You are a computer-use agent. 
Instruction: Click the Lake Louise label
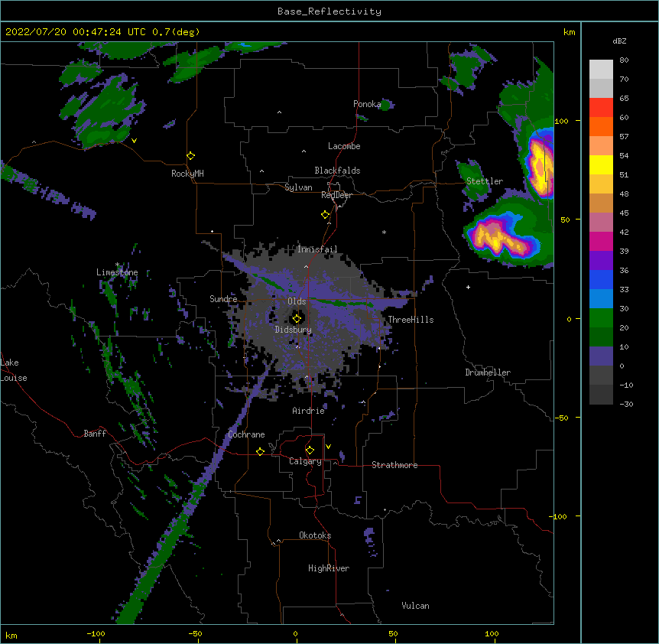point(14,370)
